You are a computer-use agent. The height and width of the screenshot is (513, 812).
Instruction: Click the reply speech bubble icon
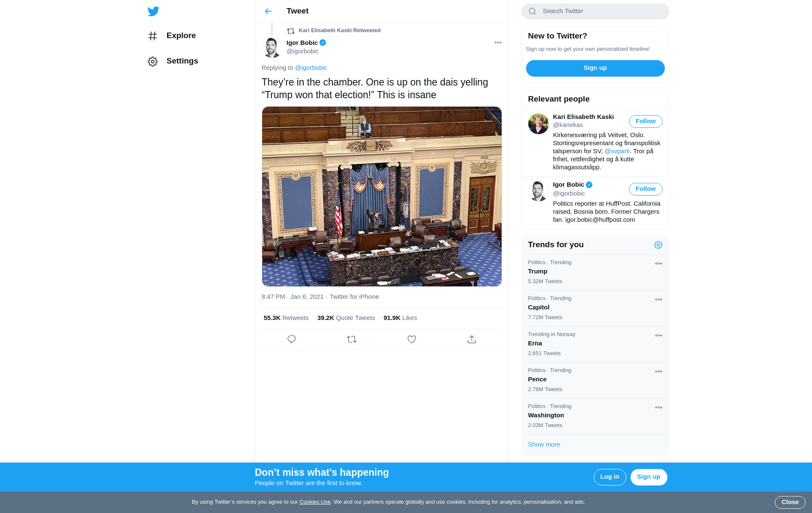(x=291, y=339)
